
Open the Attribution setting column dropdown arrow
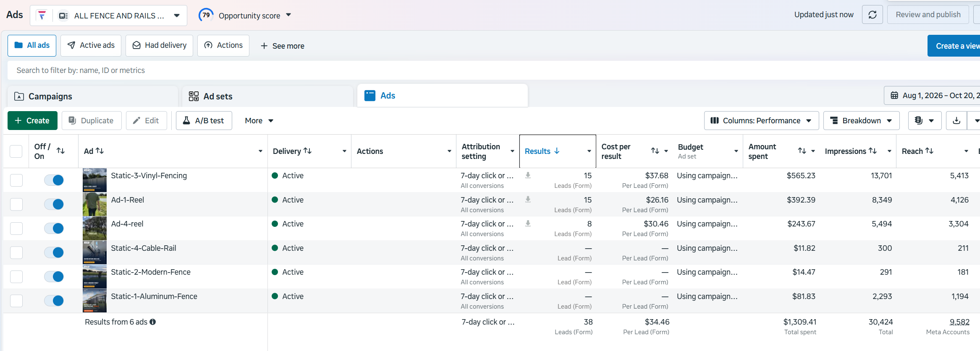(512, 151)
